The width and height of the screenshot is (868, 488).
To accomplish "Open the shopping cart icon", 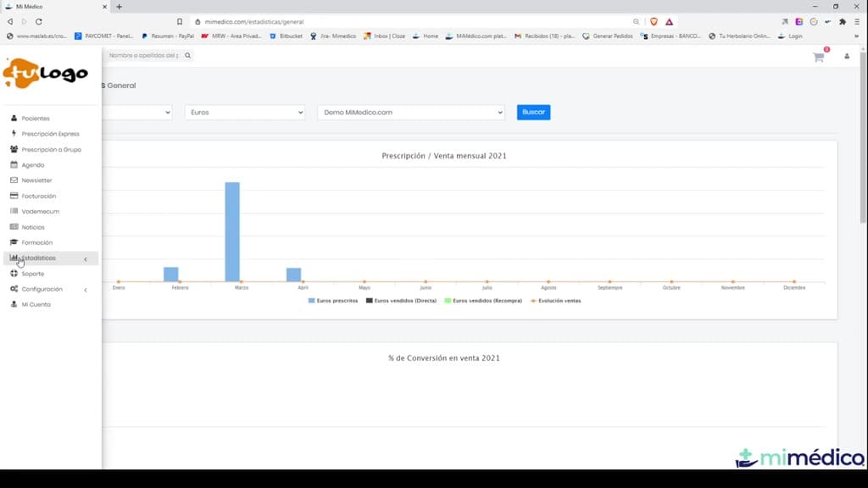I will pos(818,57).
